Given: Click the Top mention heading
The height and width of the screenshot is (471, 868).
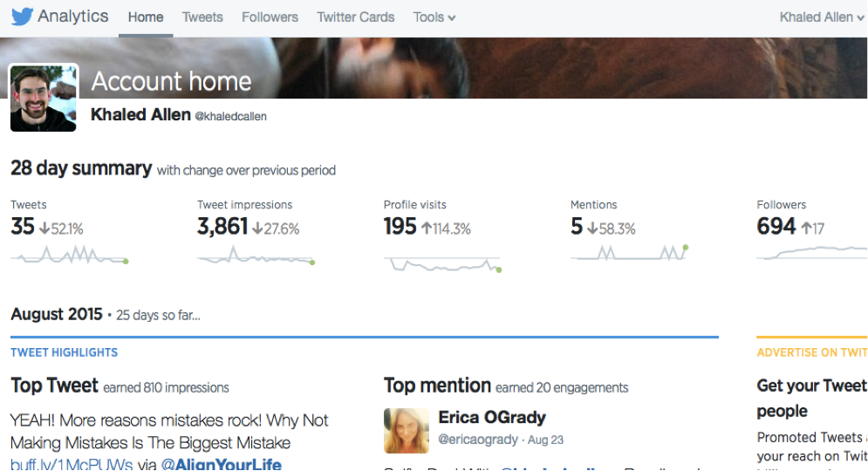Looking at the screenshot, I should (437, 386).
